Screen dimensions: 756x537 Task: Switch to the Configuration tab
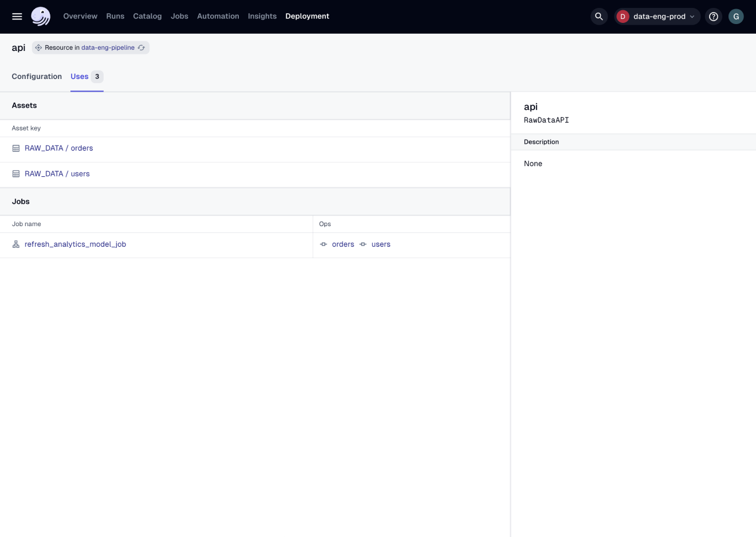tap(37, 76)
